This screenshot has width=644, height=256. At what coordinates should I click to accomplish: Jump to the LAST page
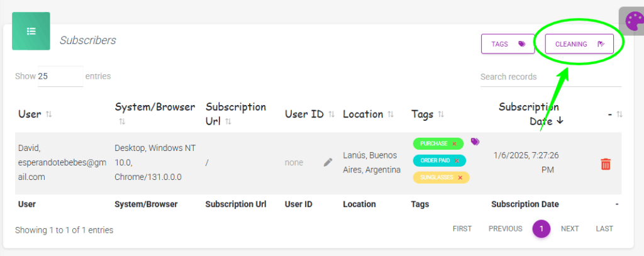point(604,228)
